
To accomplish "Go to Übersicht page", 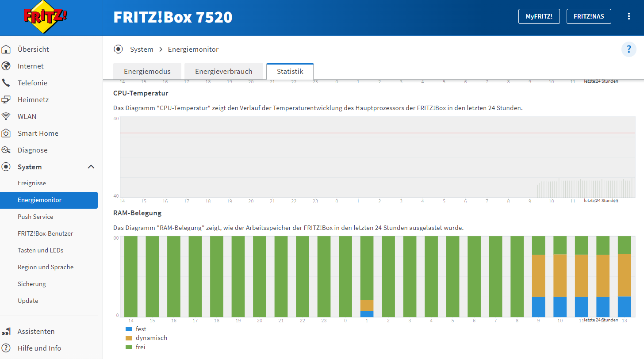I will click(33, 49).
